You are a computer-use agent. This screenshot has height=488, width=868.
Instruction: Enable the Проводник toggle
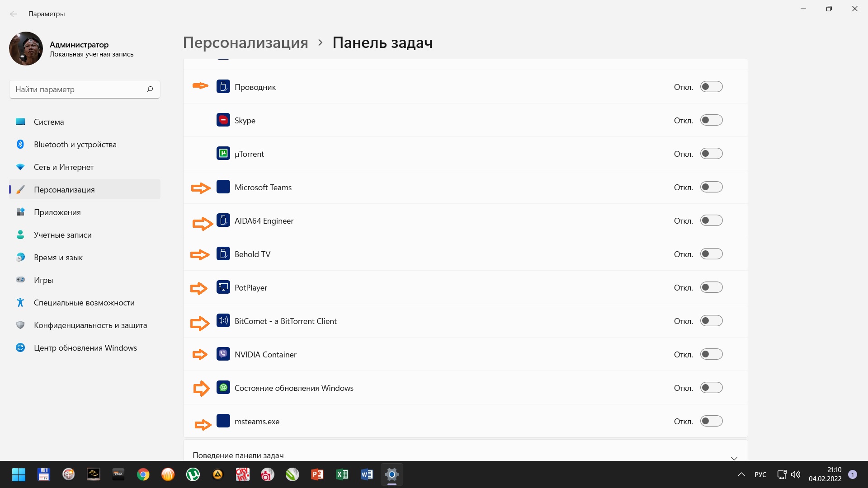pyautogui.click(x=711, y=87)
